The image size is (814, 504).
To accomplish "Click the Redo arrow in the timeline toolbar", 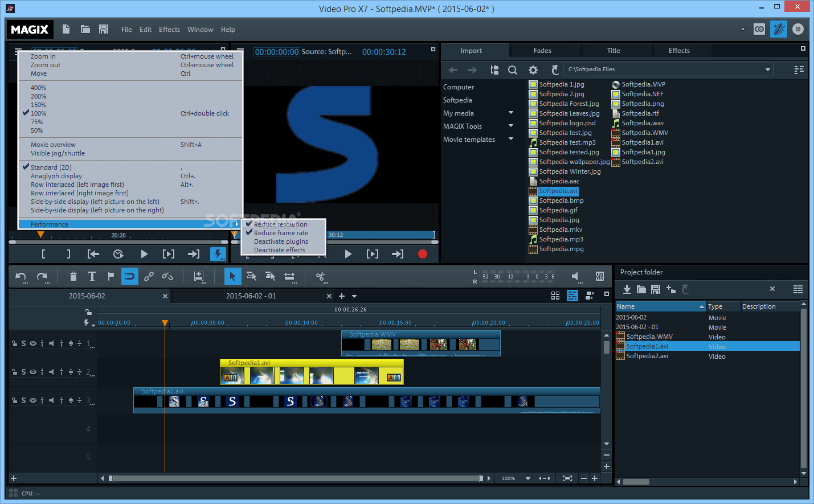I will (x=42, y=277).
